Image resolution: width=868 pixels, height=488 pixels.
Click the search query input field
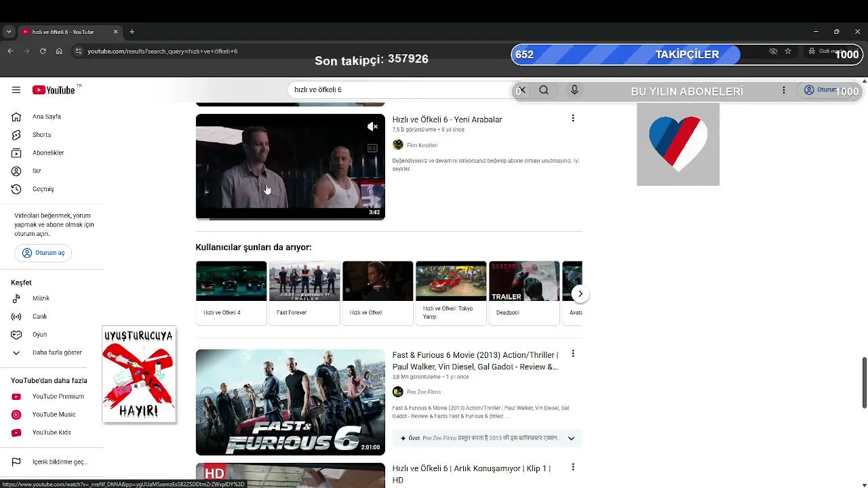click(x=400, y=90)
